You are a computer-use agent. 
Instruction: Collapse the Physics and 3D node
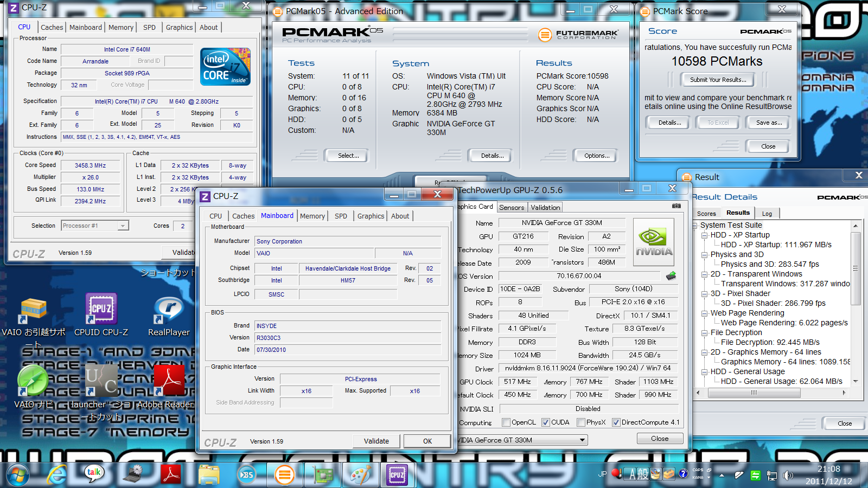click(x=705, y=255)
